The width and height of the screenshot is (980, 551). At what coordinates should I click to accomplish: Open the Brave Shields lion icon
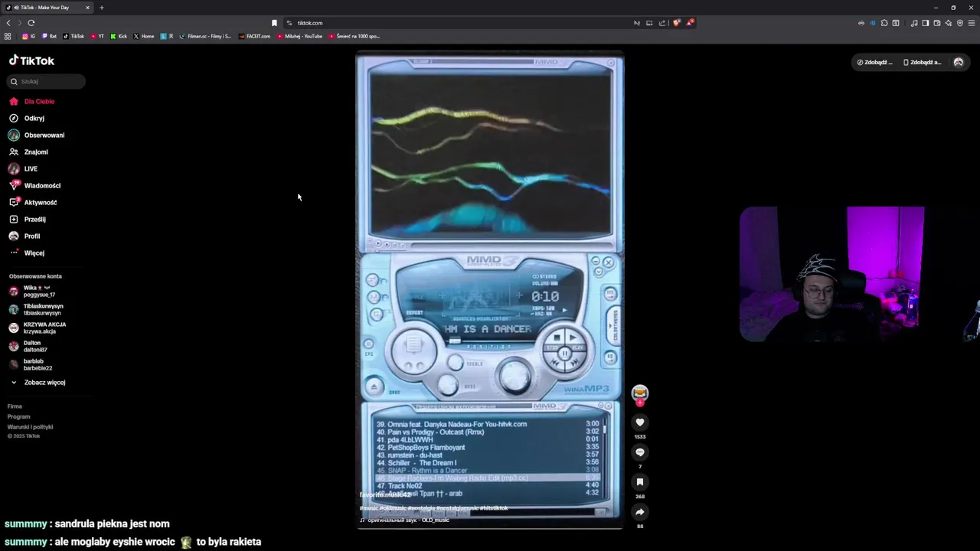pos(677,23)
